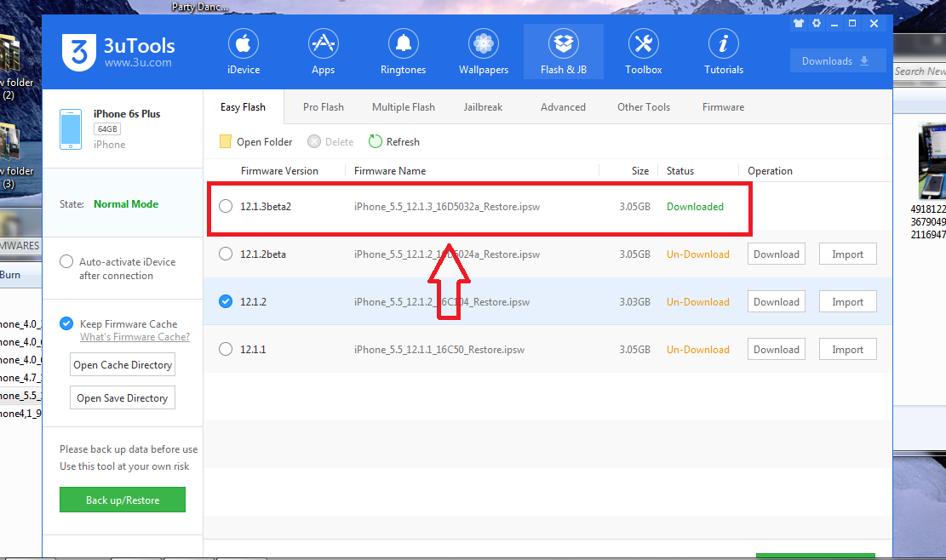Open the Tutorials section
Viewport: 946px width, 560px height.
click(x=724, y=52)
